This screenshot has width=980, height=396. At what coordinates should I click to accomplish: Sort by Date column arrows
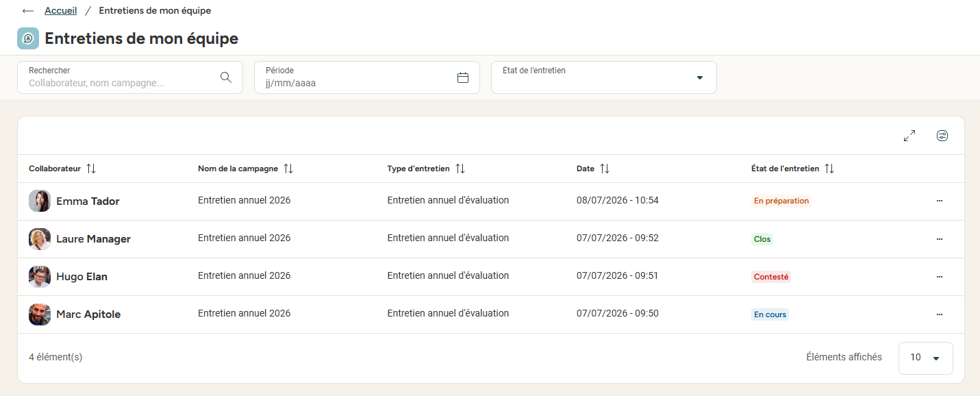point(605,169)
